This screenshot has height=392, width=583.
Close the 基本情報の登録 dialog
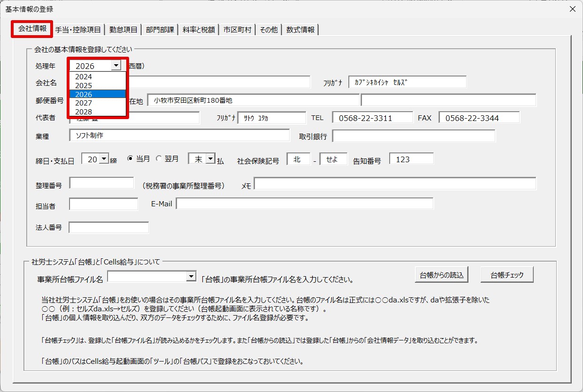(x=572, y=9)
